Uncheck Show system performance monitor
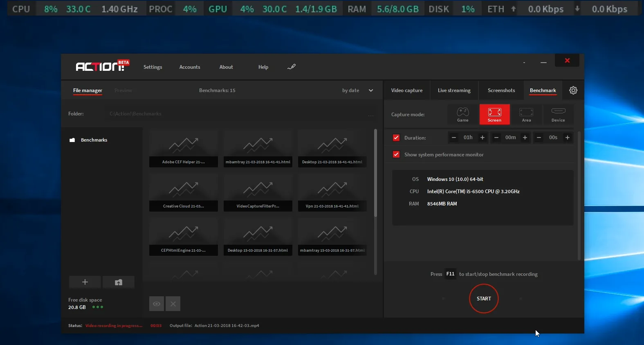Screen dimensions: 644x345 tap(396, 154)
